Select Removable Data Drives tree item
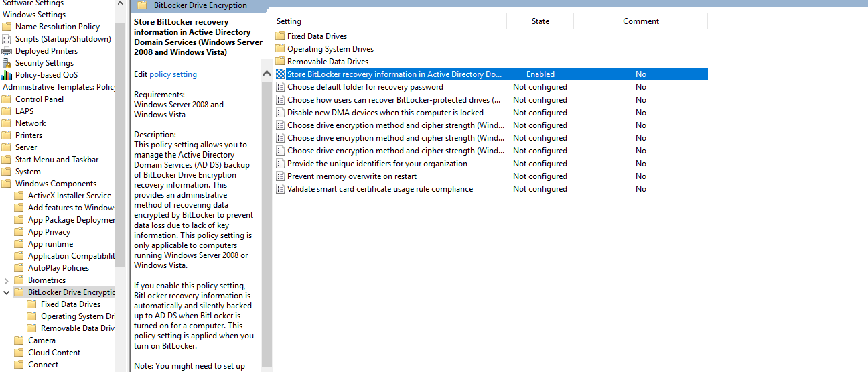 point(77,328)
